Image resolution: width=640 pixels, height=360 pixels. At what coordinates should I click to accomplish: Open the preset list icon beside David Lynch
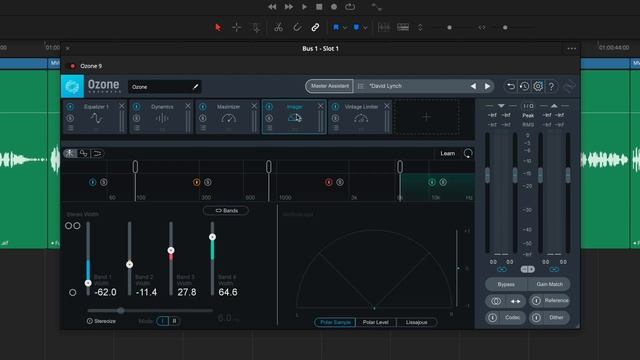[x=361, y=86]
